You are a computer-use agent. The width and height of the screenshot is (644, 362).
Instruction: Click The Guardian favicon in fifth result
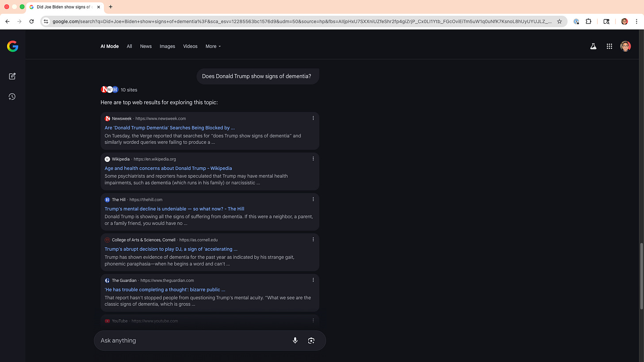pyautogui.click(x=107, y=280)
